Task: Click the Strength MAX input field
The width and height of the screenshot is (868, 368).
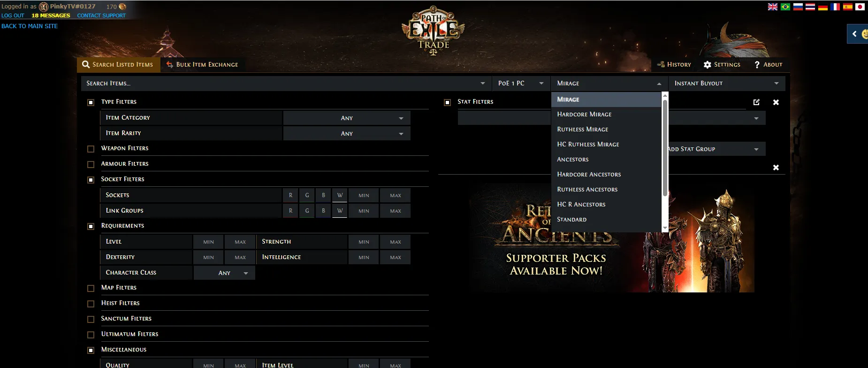Action: pos(395,242)
